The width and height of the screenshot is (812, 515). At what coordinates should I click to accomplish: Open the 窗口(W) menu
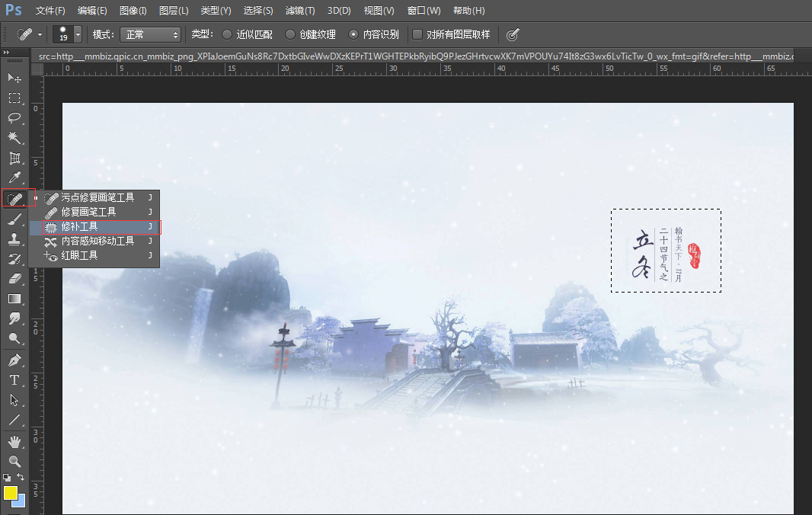click(424, 11)
